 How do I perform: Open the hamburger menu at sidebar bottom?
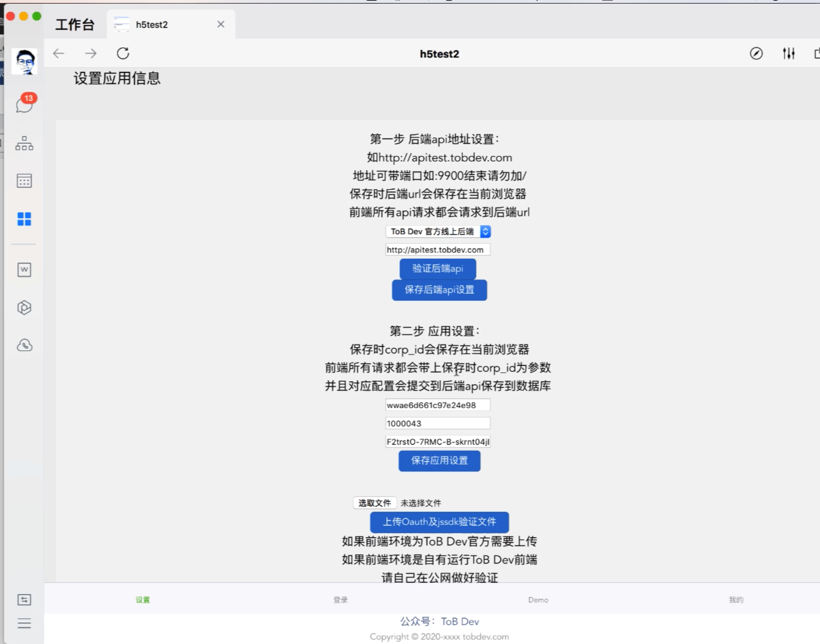[24, 623]
